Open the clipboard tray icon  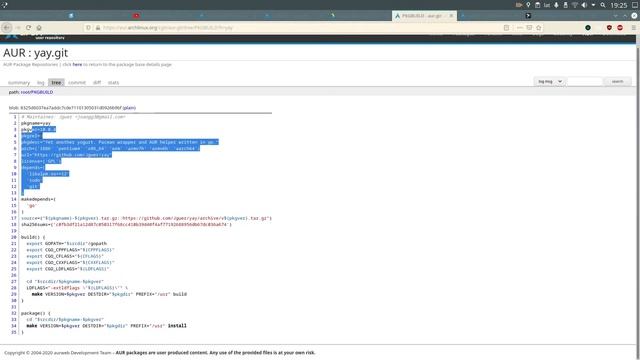538,5
